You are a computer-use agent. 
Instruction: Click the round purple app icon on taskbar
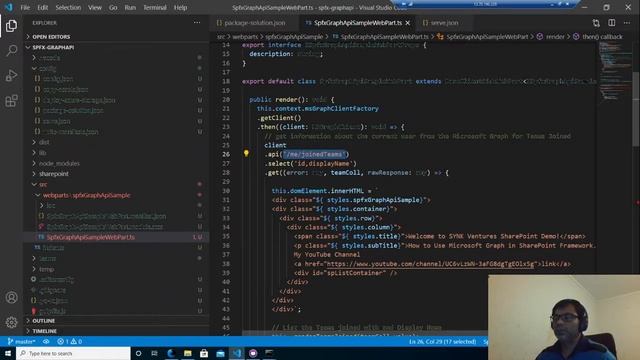tap(253, 353)
